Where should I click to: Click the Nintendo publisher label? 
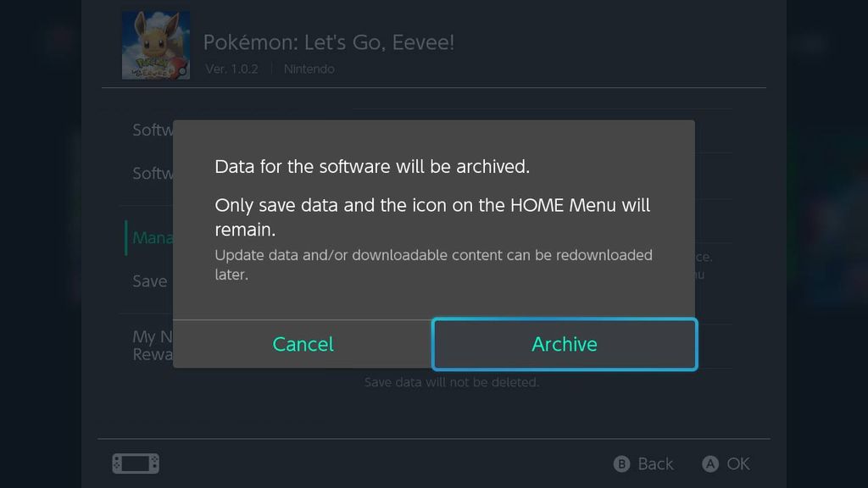[309, 69]
